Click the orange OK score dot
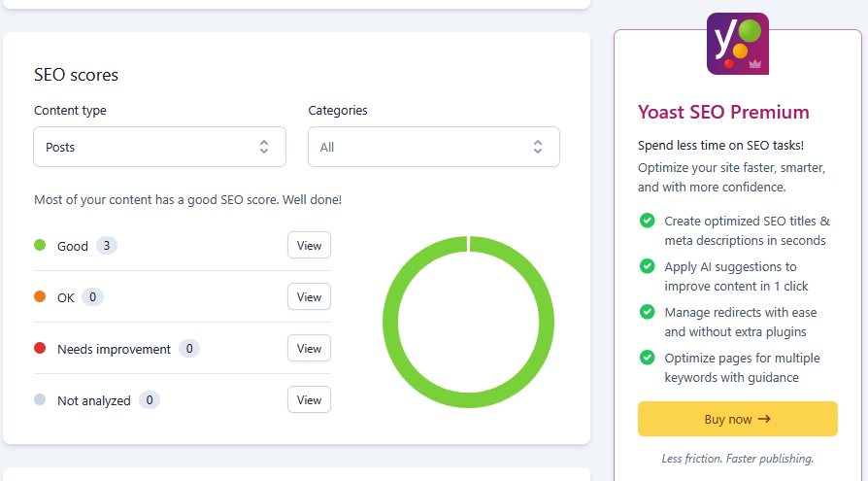This screenshot has height=481, width=868. click(40, 296)
